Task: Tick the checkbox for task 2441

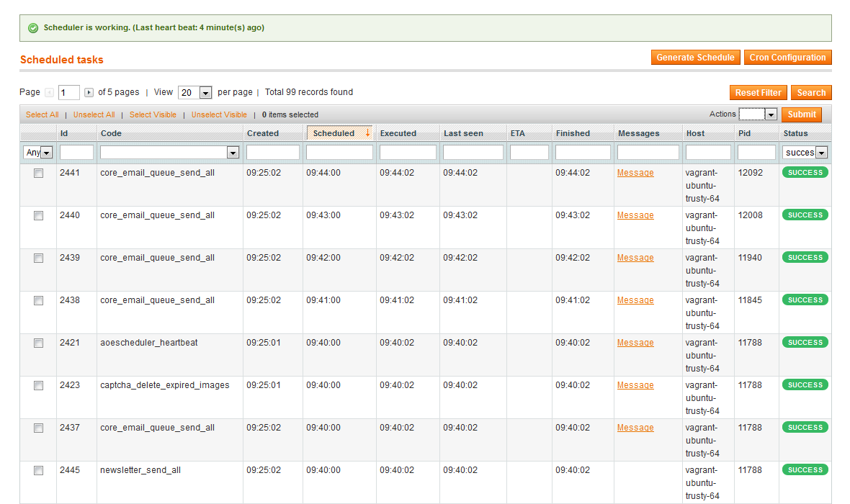Action: (39, 174)
